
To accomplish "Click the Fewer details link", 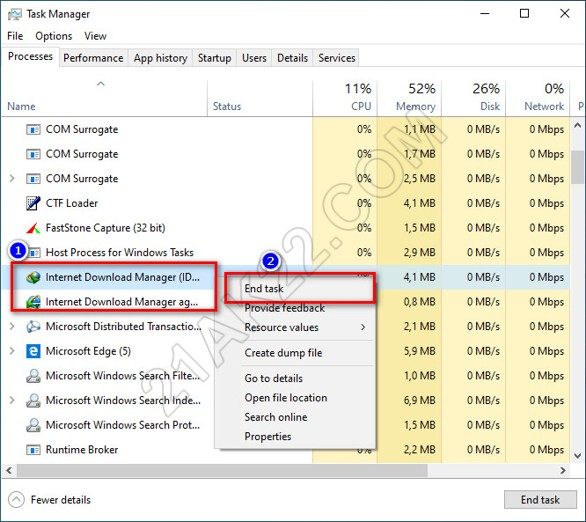I will click(61, 500).
